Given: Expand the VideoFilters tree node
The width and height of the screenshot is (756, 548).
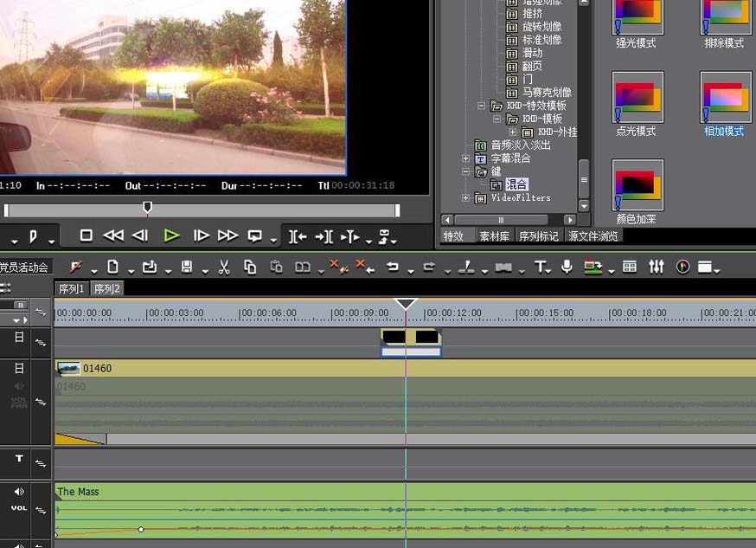Looking at the screenshot, I should (x=466, y=198).
